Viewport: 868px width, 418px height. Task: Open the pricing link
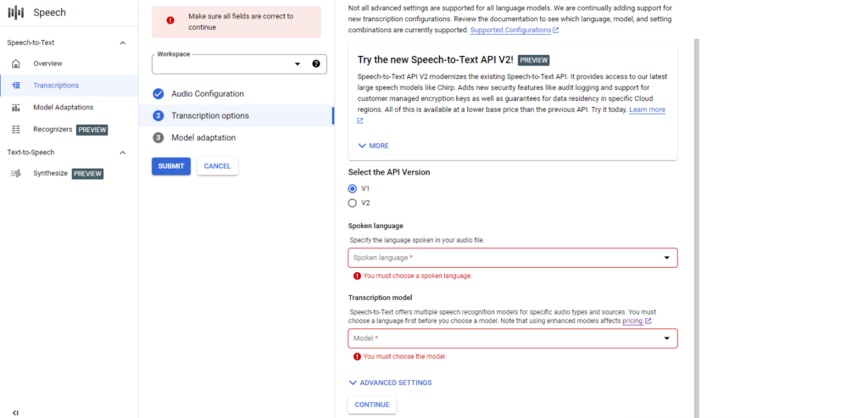click(632, 320)
